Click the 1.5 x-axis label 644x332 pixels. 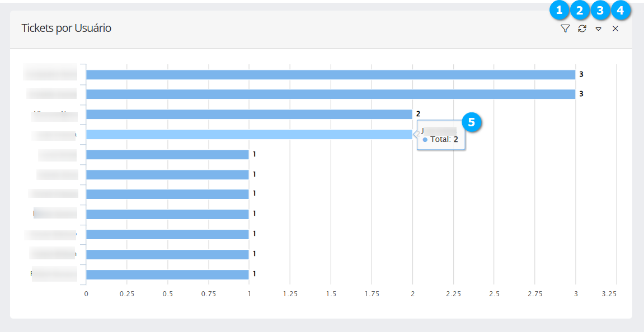pos(331,294)
